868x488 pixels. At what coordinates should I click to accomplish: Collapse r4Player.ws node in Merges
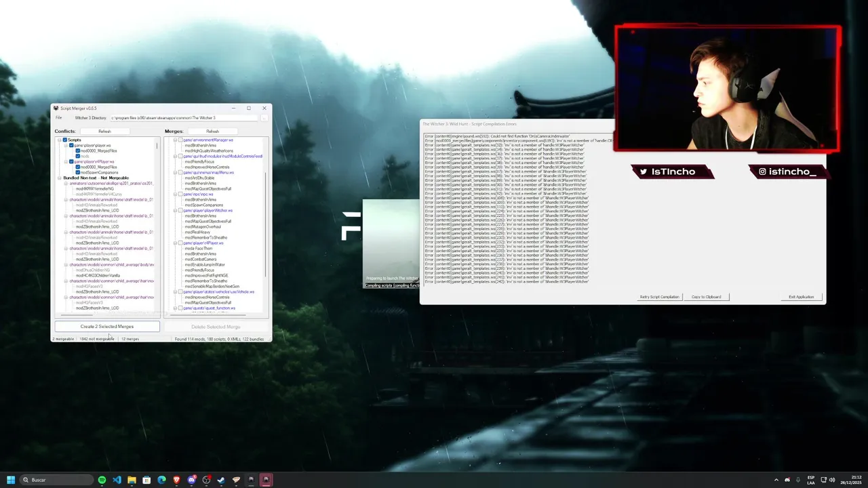[x=175, y=243]
